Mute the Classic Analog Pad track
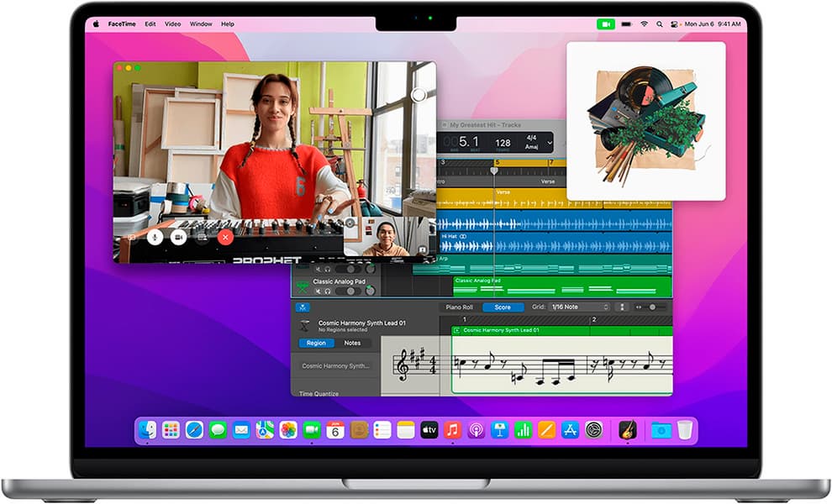This screenshot has width=832, height=504. pos(318,291)
